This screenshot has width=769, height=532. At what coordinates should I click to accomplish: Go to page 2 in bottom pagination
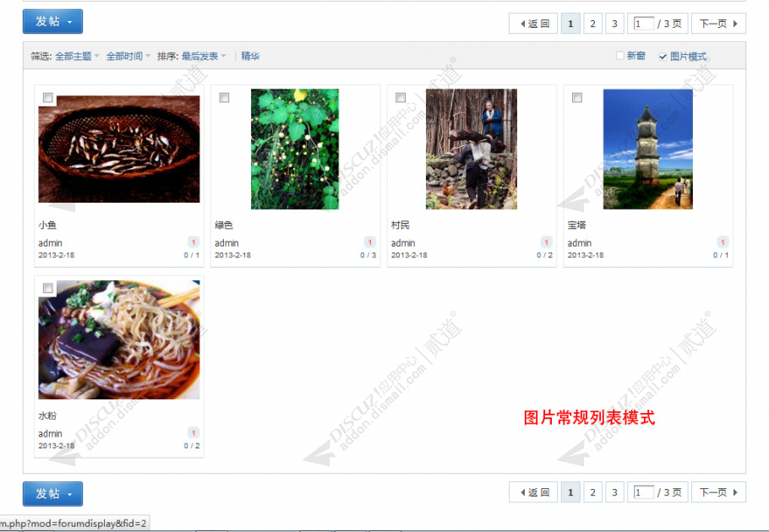click(592, 492)
